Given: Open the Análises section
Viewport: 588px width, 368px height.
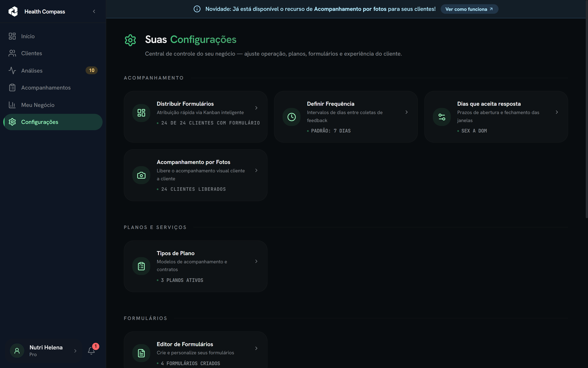Looking at the screenshot, I should pos(53,71).
